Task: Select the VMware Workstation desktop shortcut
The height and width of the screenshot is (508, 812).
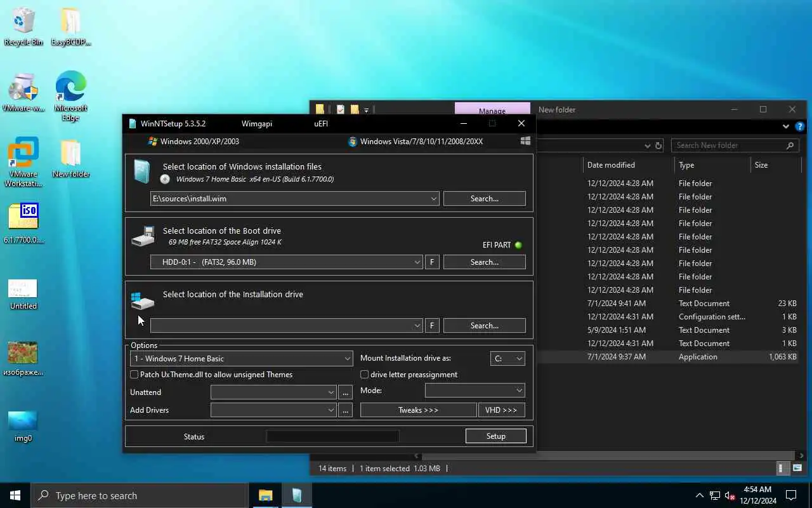Action: (x=23, y=162)
